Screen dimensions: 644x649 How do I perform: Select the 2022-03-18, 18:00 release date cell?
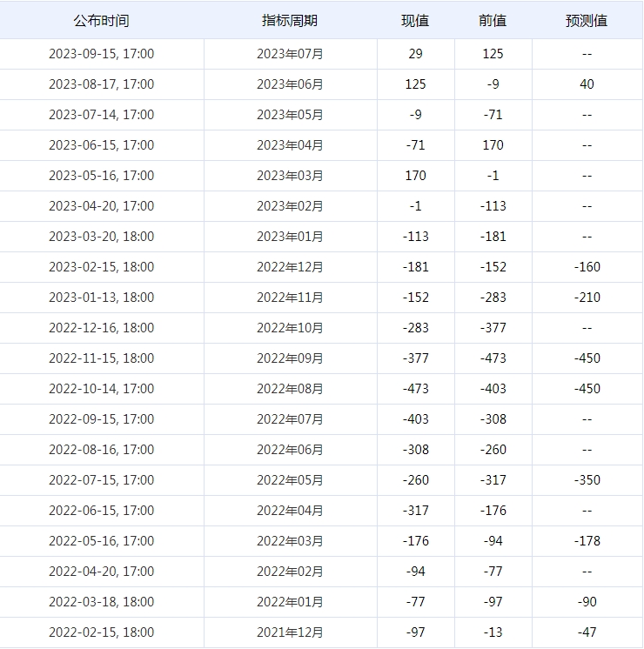point(101,602)
